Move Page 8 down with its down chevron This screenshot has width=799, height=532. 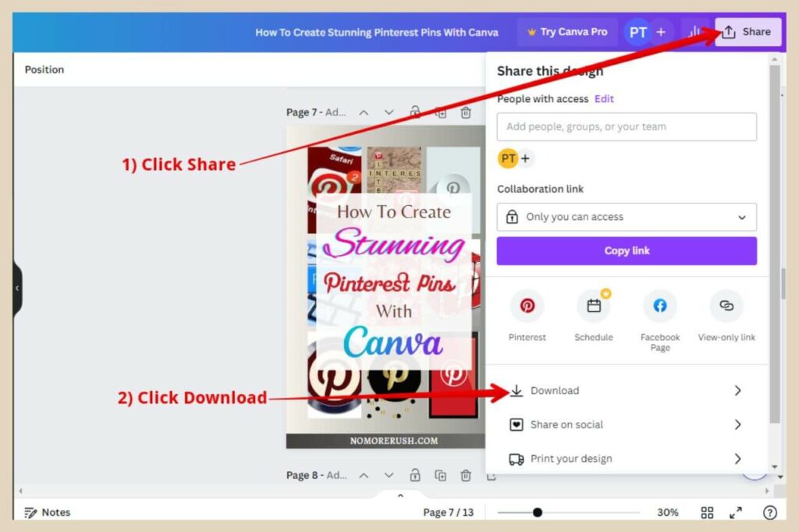coord(389,475)
